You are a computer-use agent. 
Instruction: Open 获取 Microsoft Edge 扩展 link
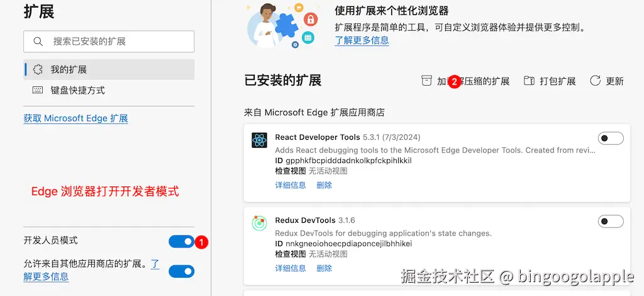point(76,118)
